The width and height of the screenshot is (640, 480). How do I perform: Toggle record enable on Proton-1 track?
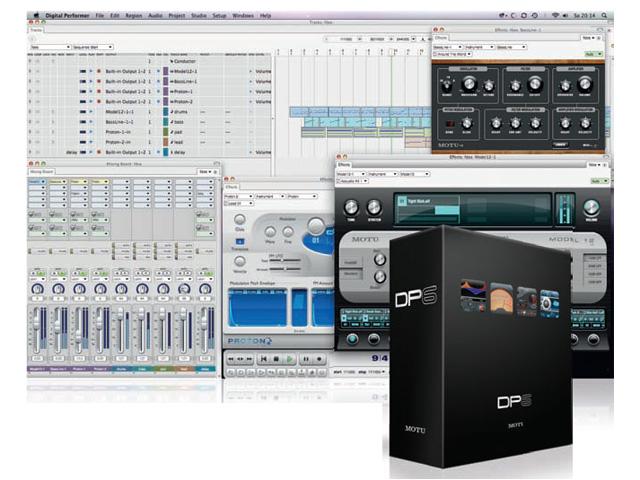[x=99, y=91]
